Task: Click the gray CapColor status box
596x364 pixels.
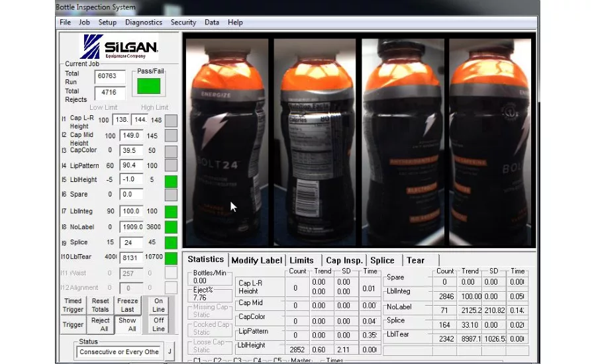Action: pyautogui.click(x=171, y=151)
